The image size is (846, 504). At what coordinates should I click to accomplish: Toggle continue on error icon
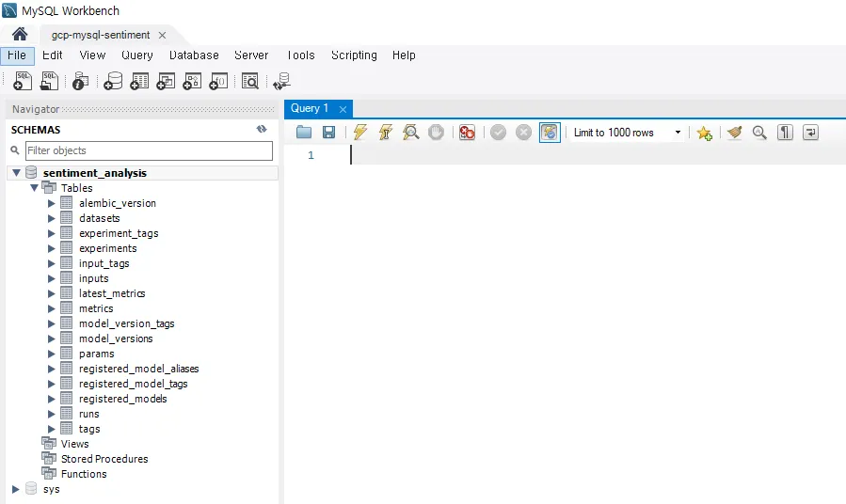point(467,132)
